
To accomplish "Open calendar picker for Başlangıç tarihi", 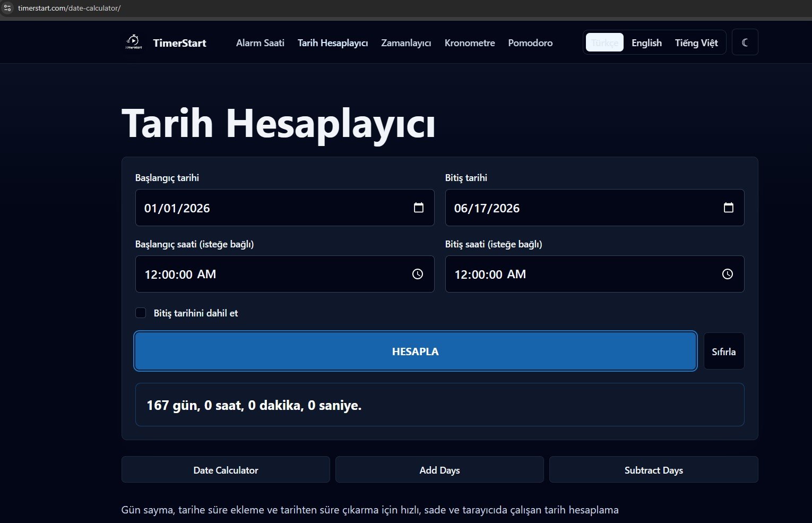I will [x=419, y=208].
